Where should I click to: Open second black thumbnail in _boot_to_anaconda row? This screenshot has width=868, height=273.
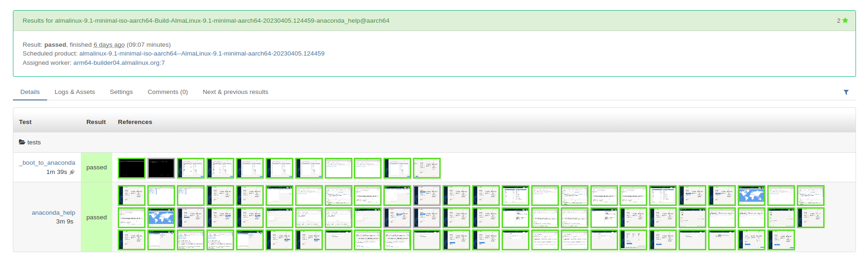pyautogui.click(x=161, y=168)
